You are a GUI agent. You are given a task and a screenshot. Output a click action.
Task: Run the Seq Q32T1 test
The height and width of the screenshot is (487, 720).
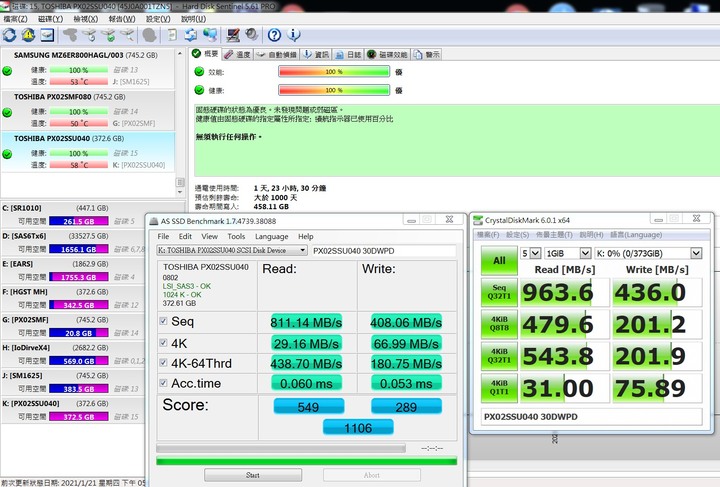pos(499,292)
